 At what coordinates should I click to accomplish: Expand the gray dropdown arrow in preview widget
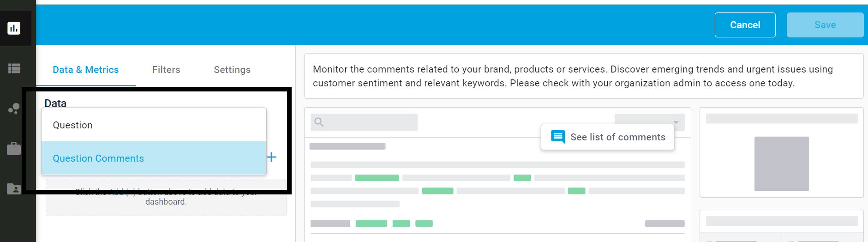coord(676,123)
